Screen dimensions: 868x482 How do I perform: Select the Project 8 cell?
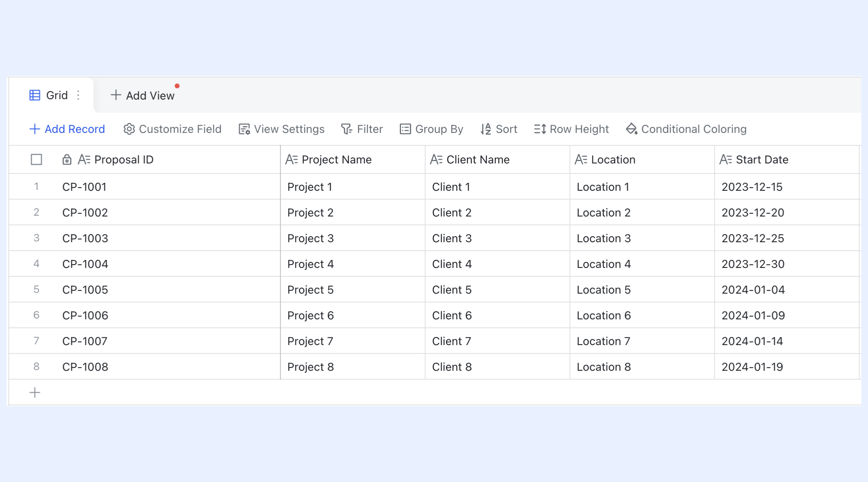pos(353,367)
